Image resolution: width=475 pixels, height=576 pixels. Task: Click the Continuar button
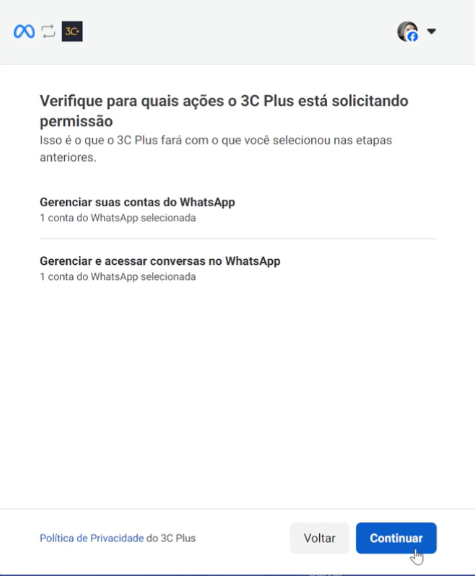pyautogui.click(x=396, y=538)
